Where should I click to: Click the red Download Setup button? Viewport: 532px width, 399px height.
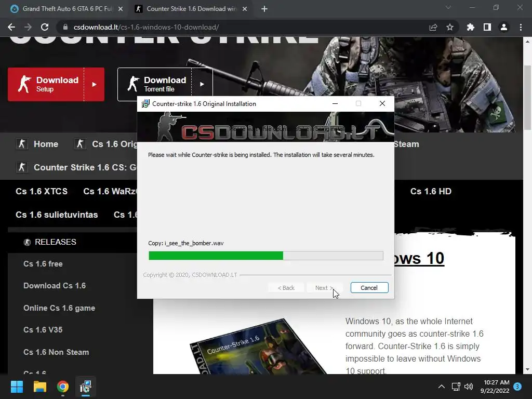tap(56, 84)
